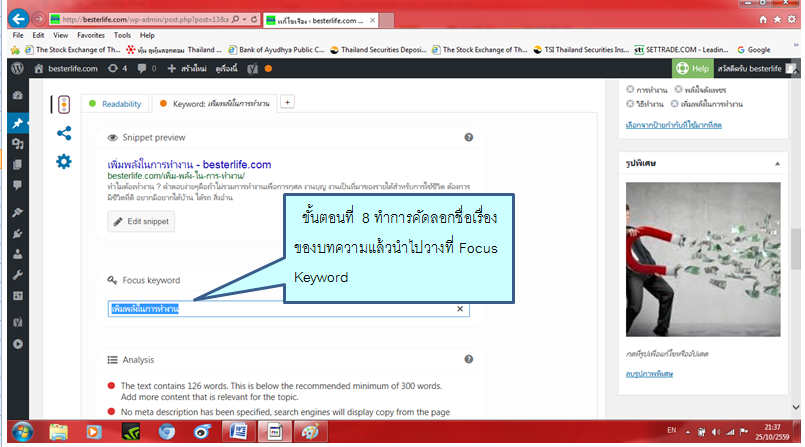This screenshot has width=805, height=447.
Task: Collapse the featured image panel triangle
Action: click(x=777, y=163)
